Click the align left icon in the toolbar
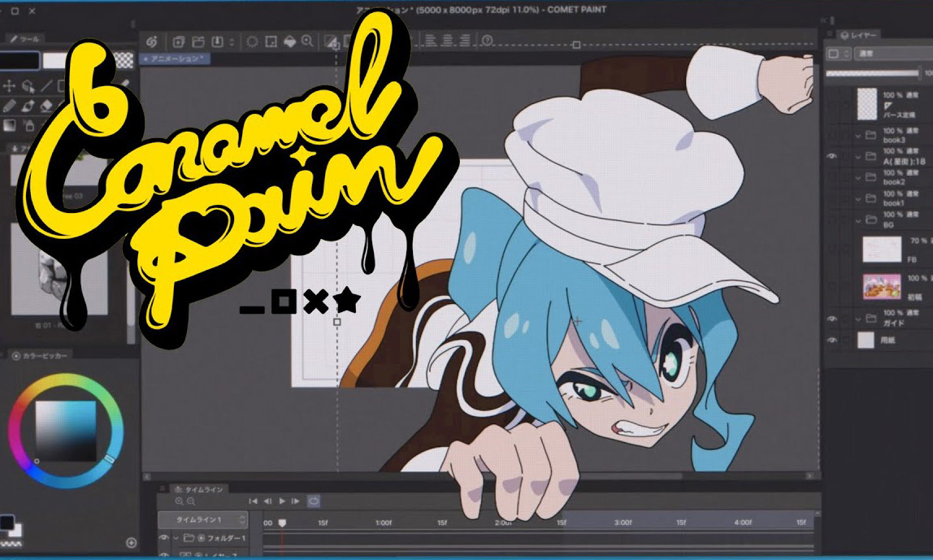 tap(430, 40)
